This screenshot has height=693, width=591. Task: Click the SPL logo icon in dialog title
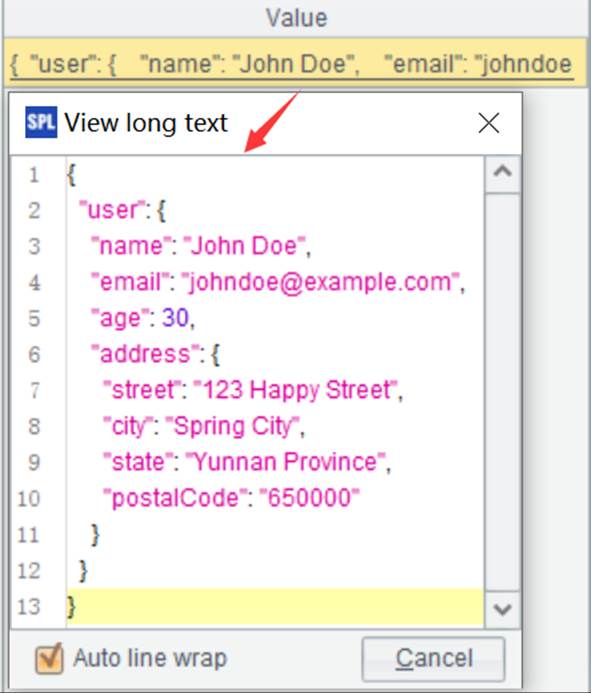click(x=41, y=122)
